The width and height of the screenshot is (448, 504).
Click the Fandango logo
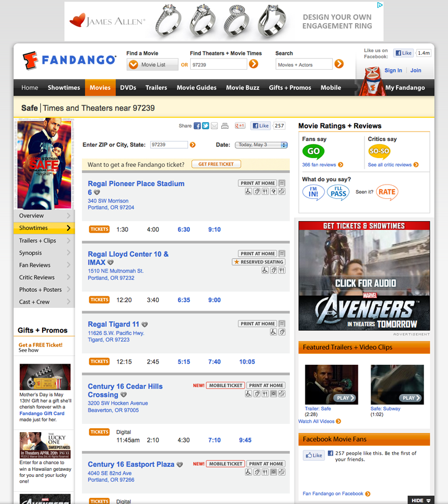tap(69, 60)
